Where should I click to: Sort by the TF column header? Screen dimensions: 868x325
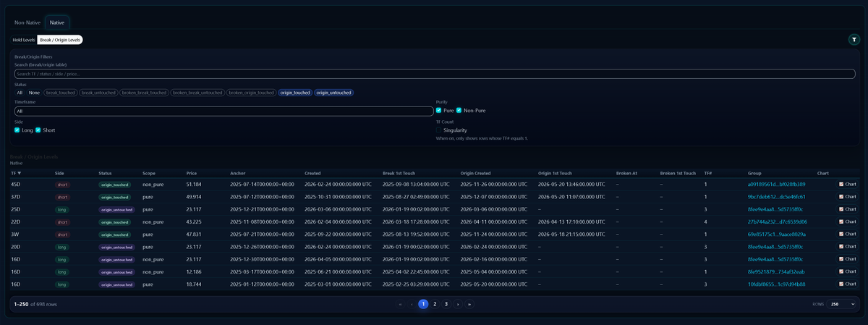(16, 173)
